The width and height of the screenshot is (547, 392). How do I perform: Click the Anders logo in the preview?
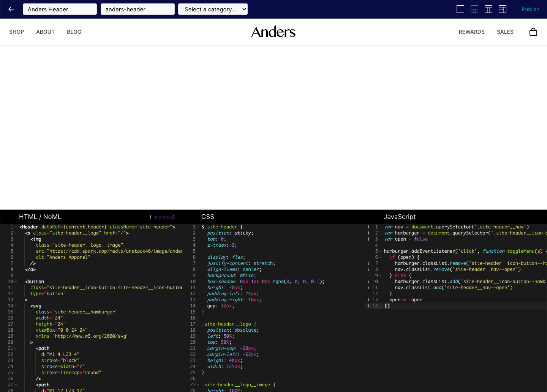click(273, 32)
